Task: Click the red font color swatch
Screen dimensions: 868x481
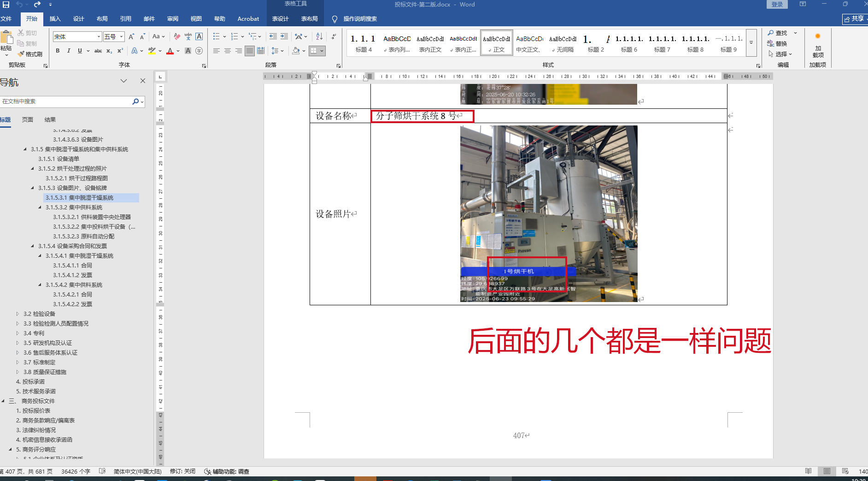Action: (170, 51)
